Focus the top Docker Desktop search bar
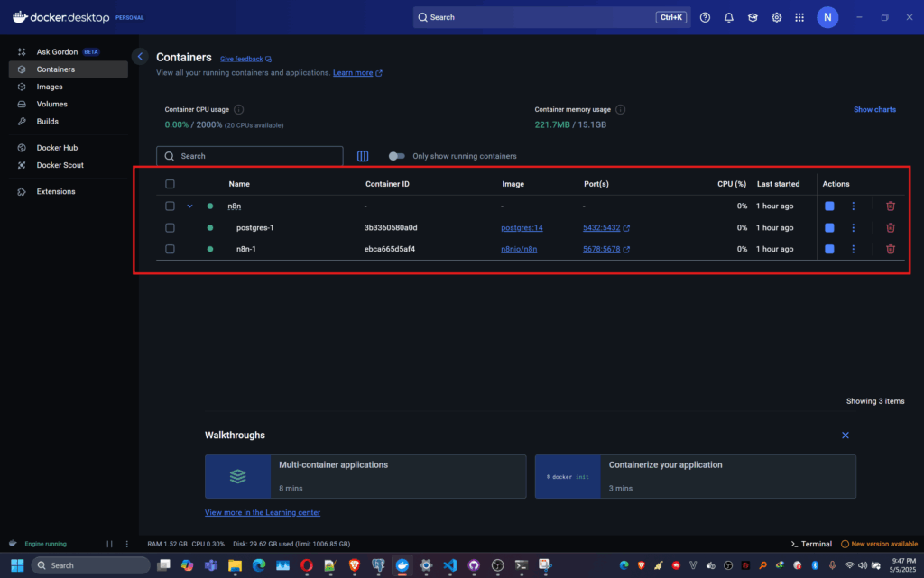This screenshot has width=924, height=578. coord(551,17)
